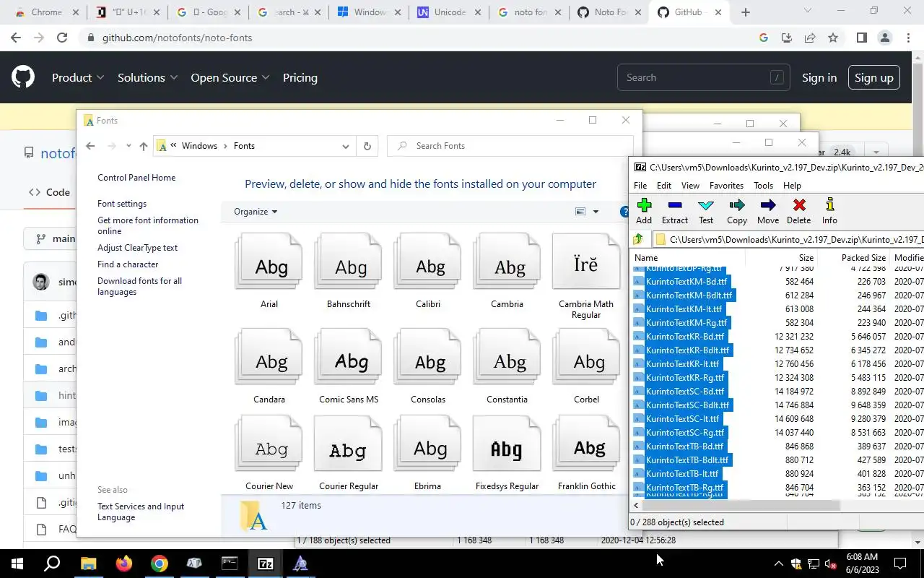Open the GitHub Code tab

click(x=49, y=192)
